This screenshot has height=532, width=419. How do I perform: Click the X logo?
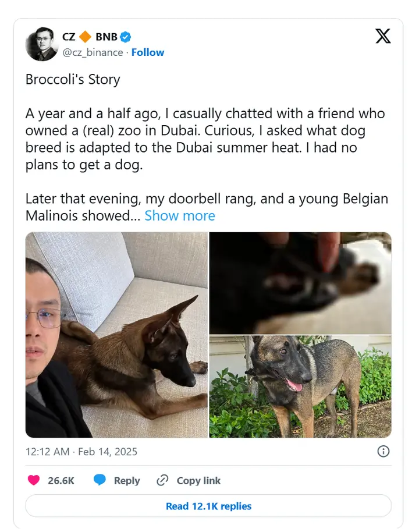[383, 36]
